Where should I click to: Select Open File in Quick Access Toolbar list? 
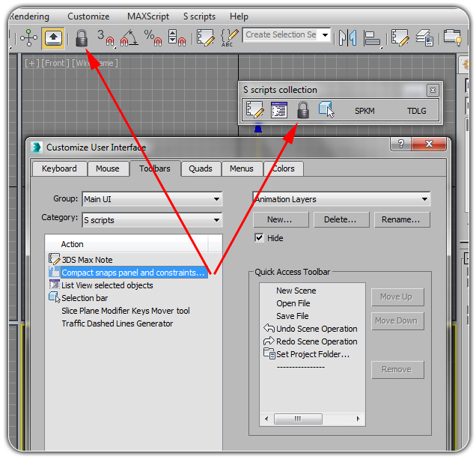[x=293, y=303]
